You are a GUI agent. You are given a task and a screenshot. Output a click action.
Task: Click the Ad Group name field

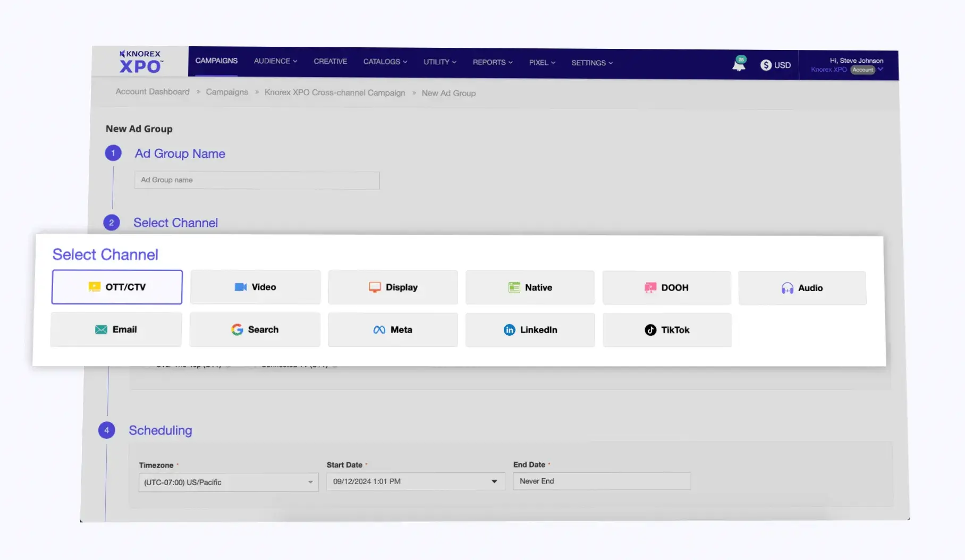257,180
